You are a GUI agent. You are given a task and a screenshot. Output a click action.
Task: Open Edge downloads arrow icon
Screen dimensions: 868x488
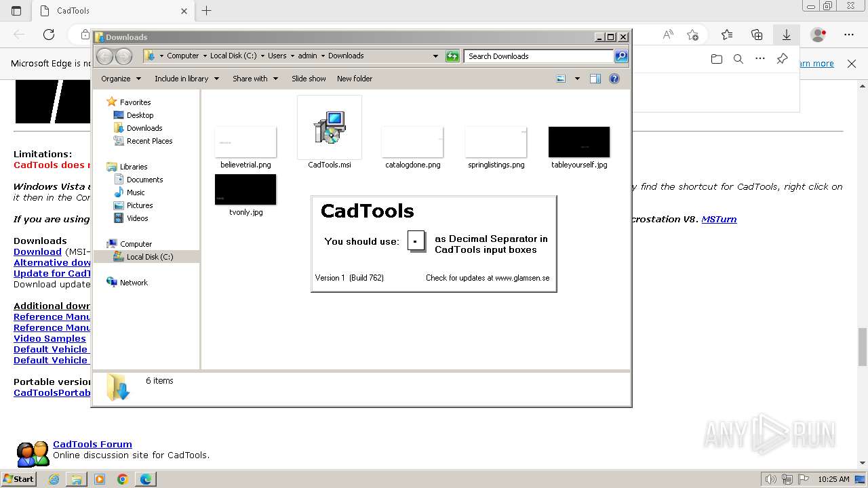[787, 35]
